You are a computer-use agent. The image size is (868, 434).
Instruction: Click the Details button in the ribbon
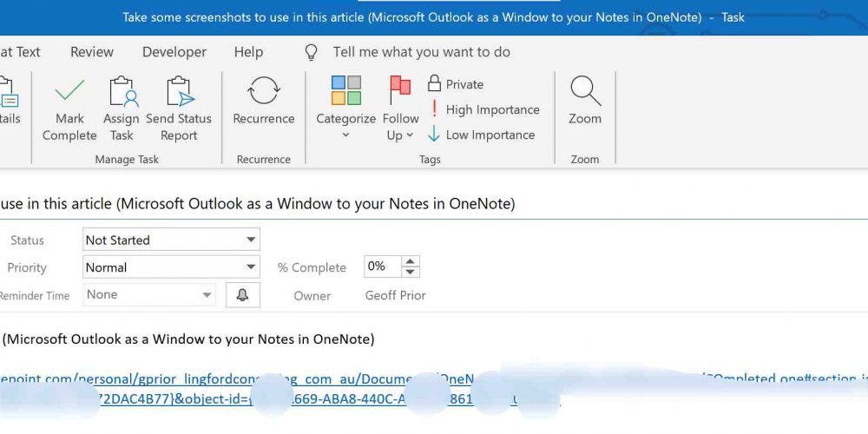9,101
